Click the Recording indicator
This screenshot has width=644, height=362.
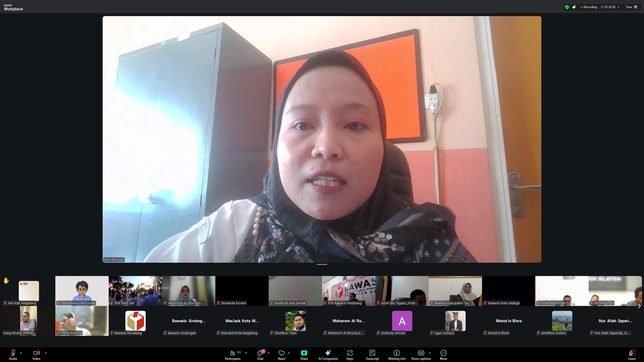point(589,7)
